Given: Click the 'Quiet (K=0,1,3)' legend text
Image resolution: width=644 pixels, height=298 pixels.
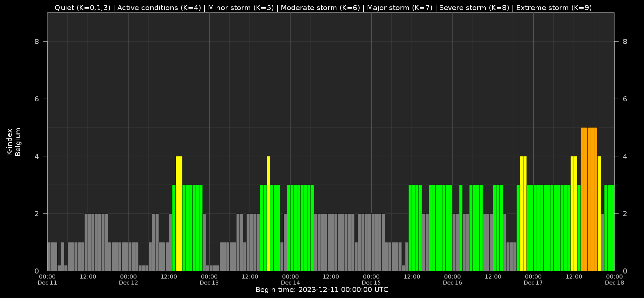Looking at the screenshot, I should [82, 8].
